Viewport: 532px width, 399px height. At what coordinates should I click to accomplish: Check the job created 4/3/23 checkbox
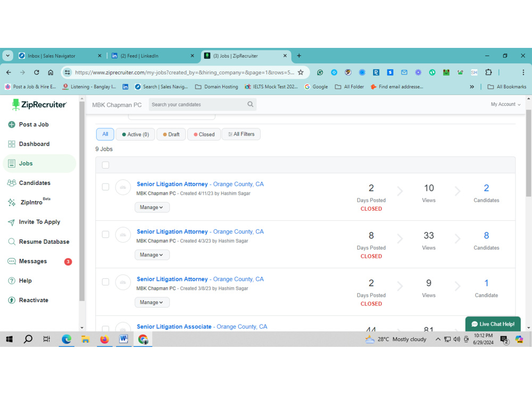click(x=105, y=235)
